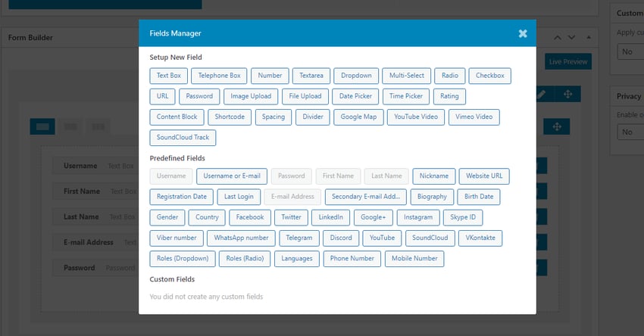
Task: Move the Form Builder panel up
Action: 558,37
